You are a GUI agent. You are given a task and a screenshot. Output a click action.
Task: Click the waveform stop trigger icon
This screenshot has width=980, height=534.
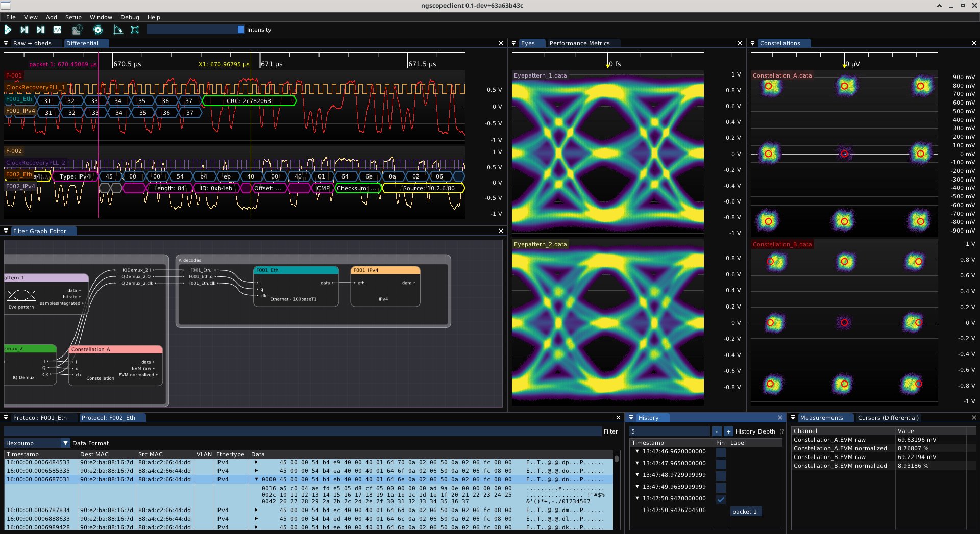coord(57,30)
